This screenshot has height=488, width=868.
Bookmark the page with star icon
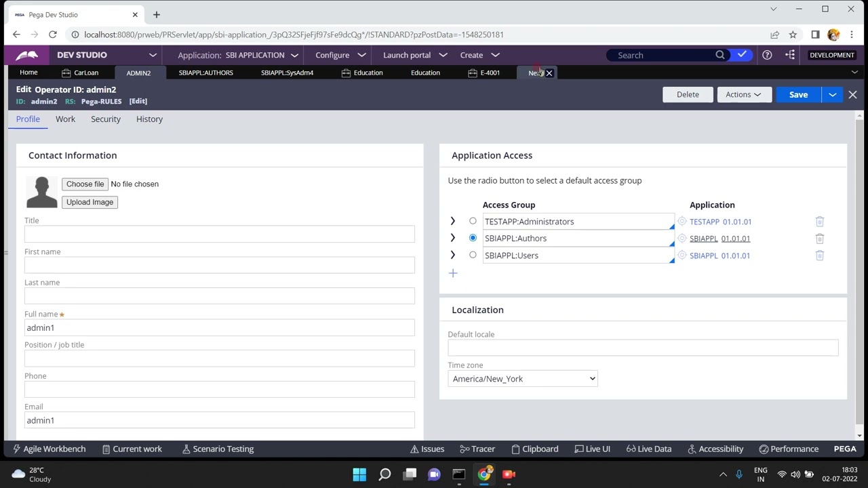click(793, 35)
